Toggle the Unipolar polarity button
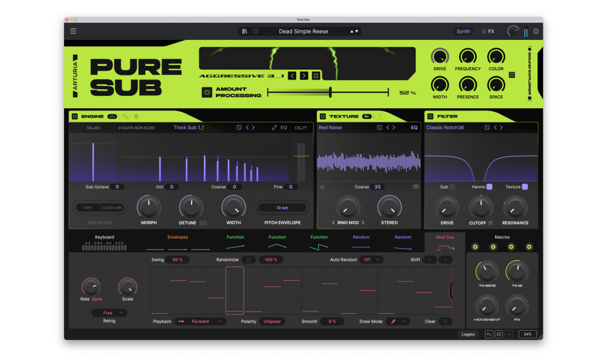The width and height of the screenshot is (607, 364). [272, 321]
